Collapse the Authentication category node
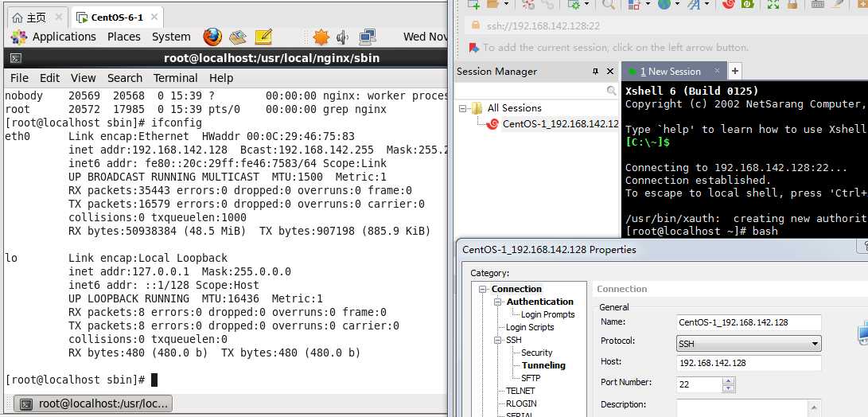Screen dimensions: 868x417 pos(498,302)
